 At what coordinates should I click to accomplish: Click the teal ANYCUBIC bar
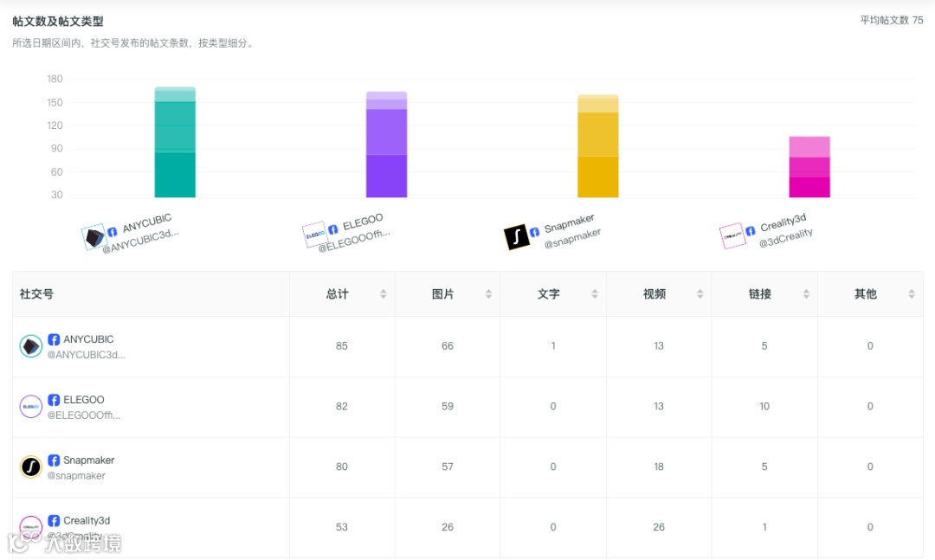click(175, 142)
